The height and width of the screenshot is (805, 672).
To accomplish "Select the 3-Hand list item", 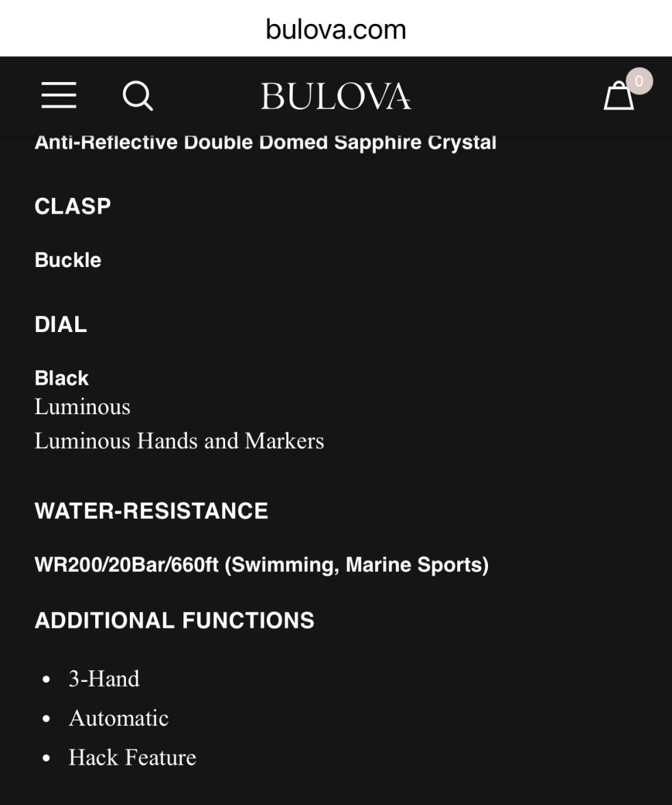I will (x=104, y=679).
